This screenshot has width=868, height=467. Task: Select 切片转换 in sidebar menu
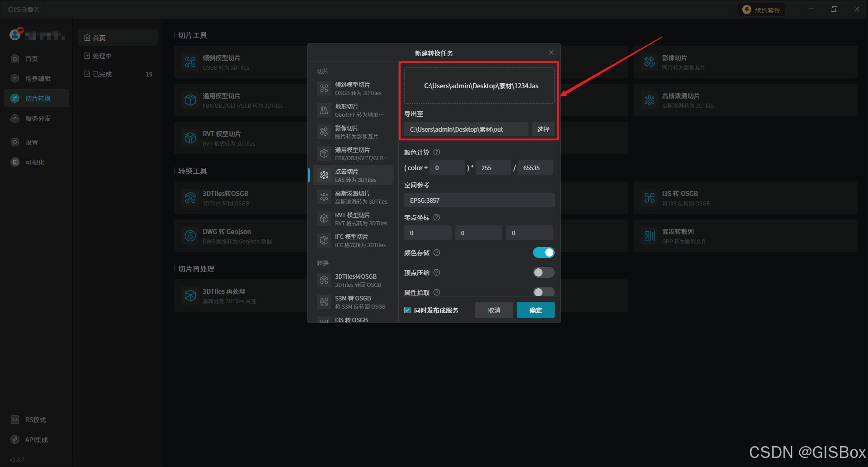[37, 98]
